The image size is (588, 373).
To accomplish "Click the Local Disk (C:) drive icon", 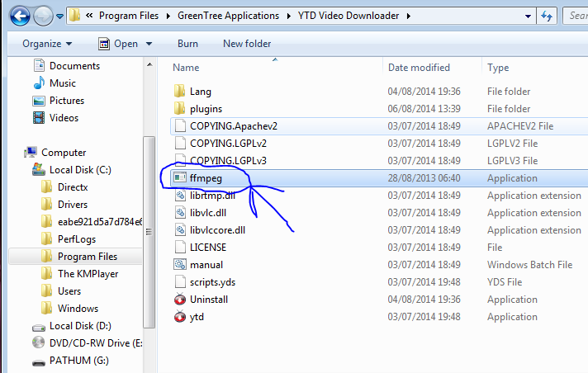I will pyautogui.click(x=39, y=169).
